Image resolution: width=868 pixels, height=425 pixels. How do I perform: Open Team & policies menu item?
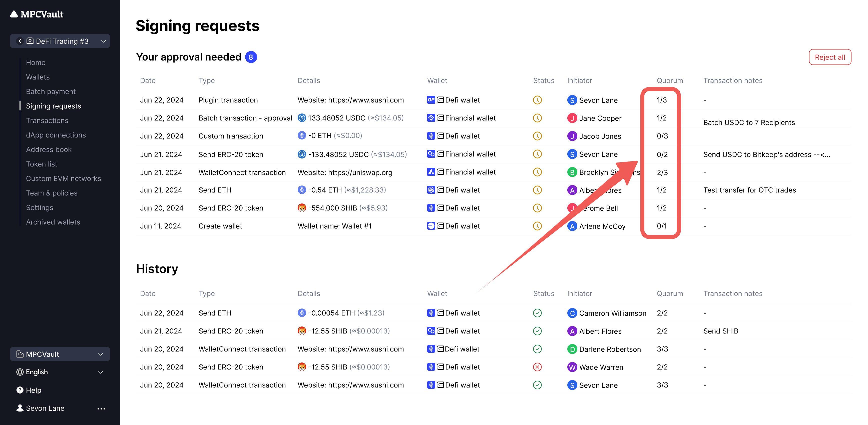point(52,193)
